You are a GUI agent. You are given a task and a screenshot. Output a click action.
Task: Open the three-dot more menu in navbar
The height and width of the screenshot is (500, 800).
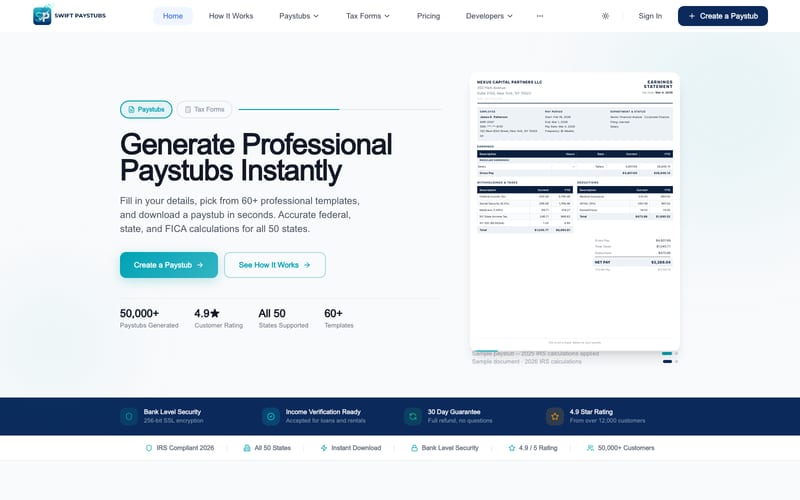pos(540,16)
